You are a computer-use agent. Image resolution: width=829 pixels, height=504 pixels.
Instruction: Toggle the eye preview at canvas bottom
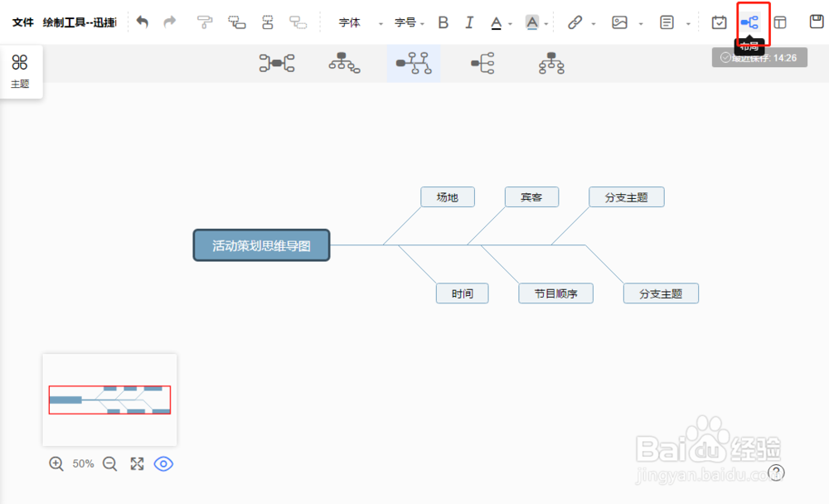(x=163, y=464)
